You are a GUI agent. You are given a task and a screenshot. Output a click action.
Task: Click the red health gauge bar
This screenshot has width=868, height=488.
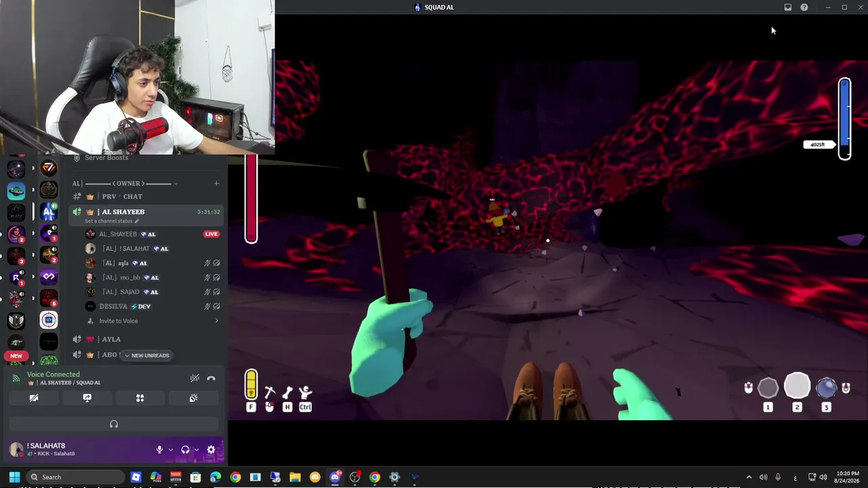251,198
